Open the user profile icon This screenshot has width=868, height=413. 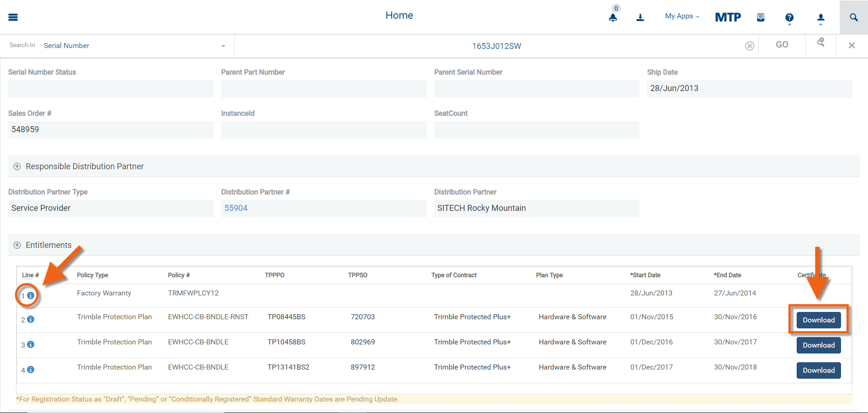(x=821, y=17)
